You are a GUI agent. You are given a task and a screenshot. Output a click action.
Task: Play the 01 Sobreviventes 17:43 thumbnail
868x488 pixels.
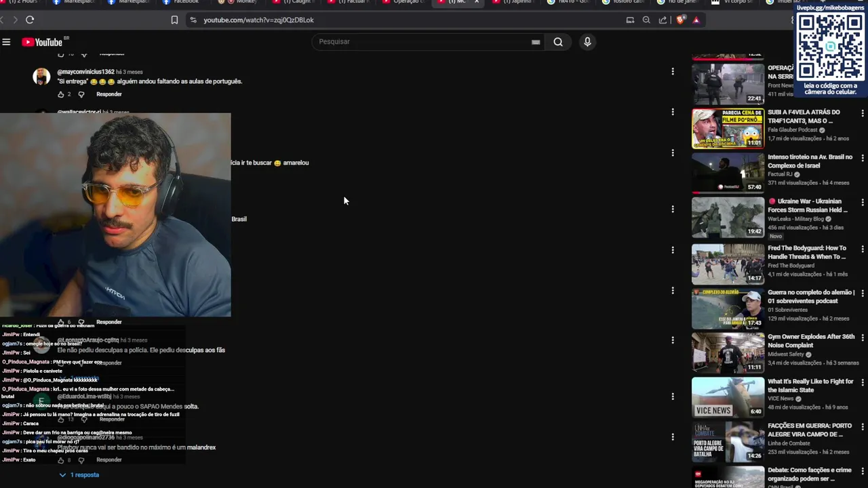(x=728, y=309)
